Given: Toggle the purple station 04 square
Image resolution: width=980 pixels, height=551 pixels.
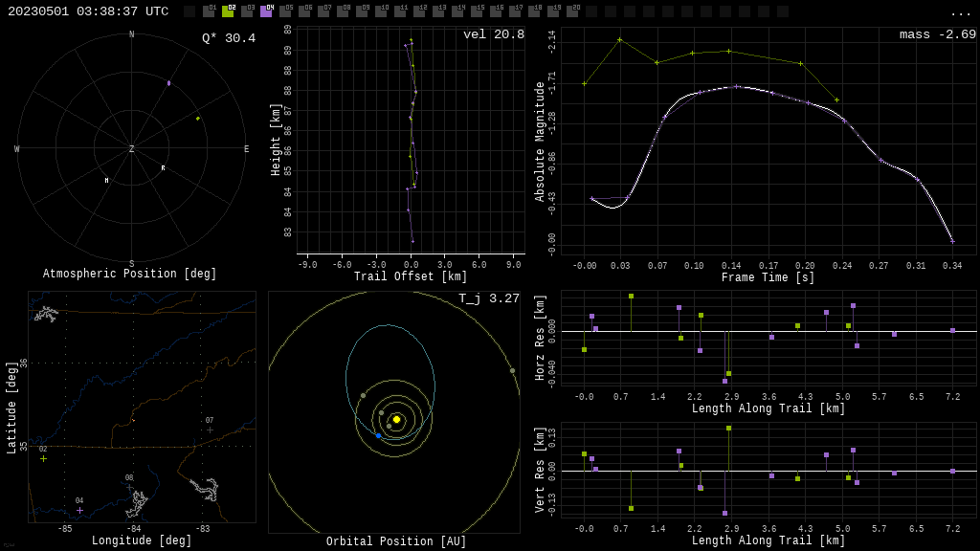Looking at the screenshot, I should 266,11.
